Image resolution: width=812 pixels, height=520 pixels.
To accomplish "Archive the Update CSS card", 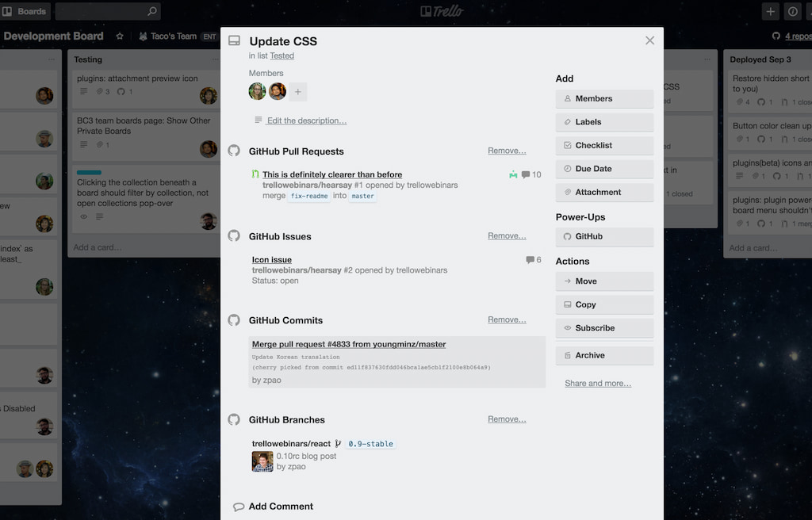I will coord(604,355).
